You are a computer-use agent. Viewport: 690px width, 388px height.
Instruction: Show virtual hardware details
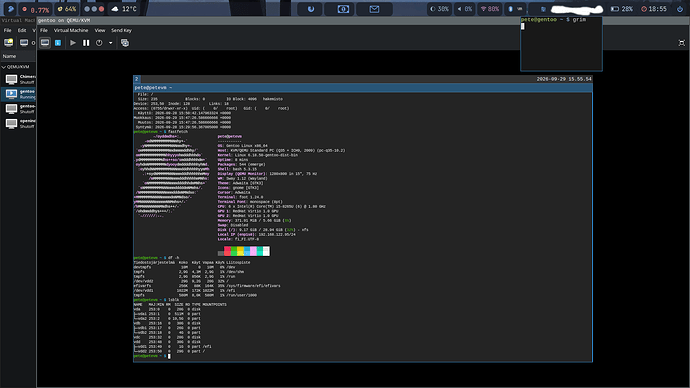(58, 43)
